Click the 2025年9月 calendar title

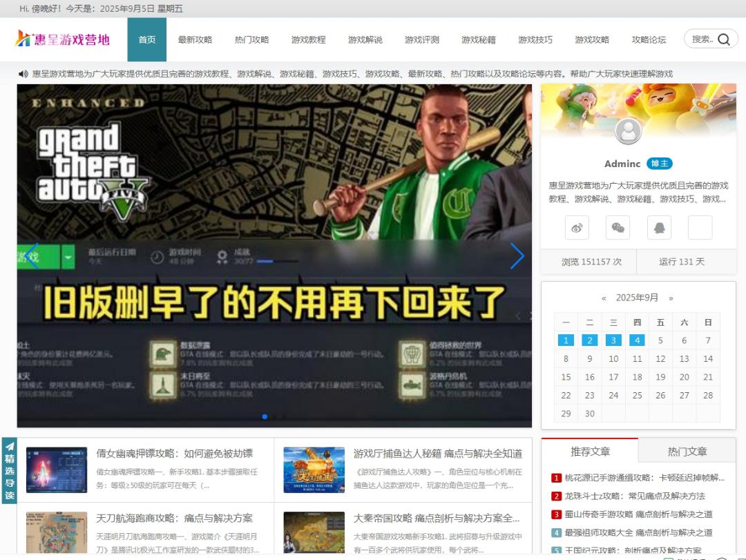pos(637,298)
